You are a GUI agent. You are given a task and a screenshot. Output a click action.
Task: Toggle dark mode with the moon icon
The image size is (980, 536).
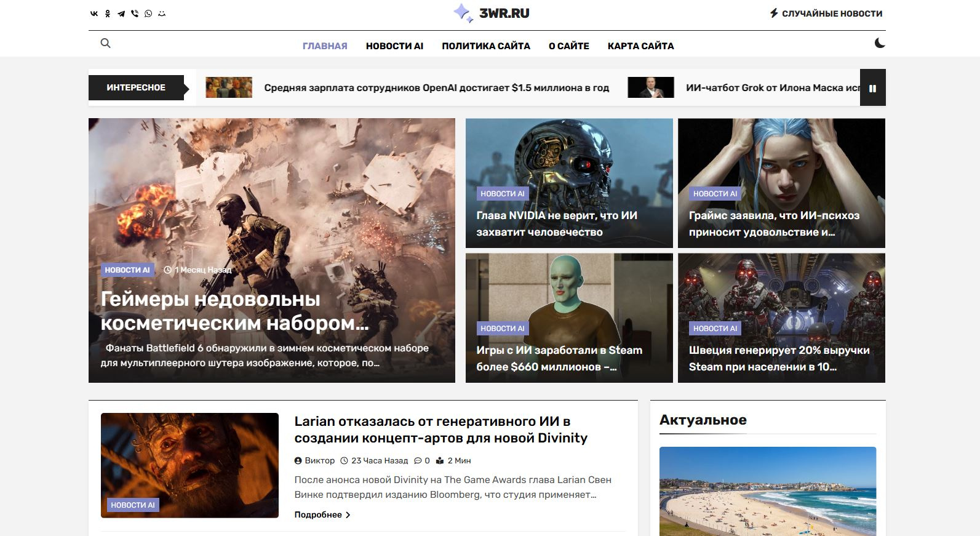880,43
